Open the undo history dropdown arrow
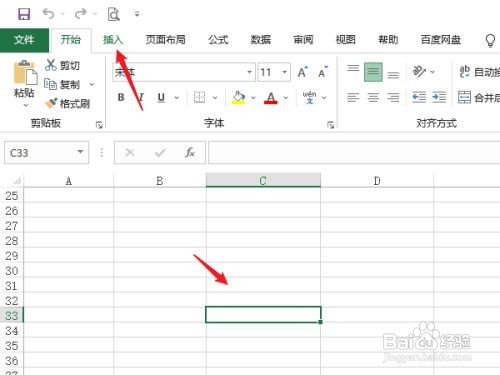 click(x=62, y=14)
